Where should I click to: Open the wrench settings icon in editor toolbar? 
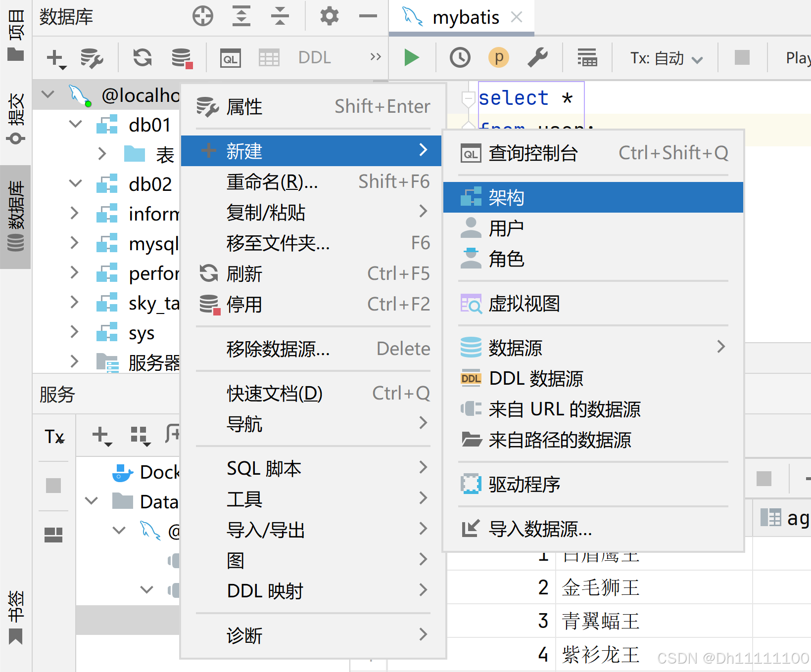coord(537,58)
